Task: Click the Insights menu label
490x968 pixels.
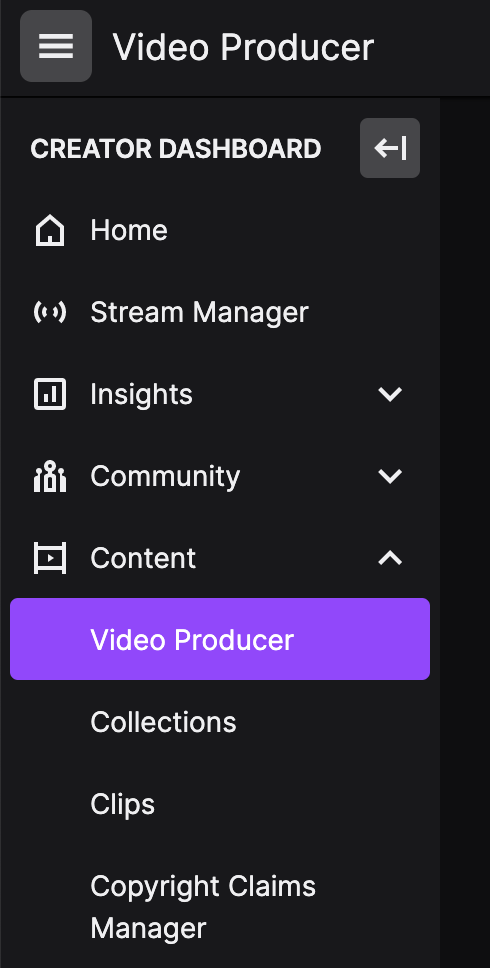Action: pos(141,394)
